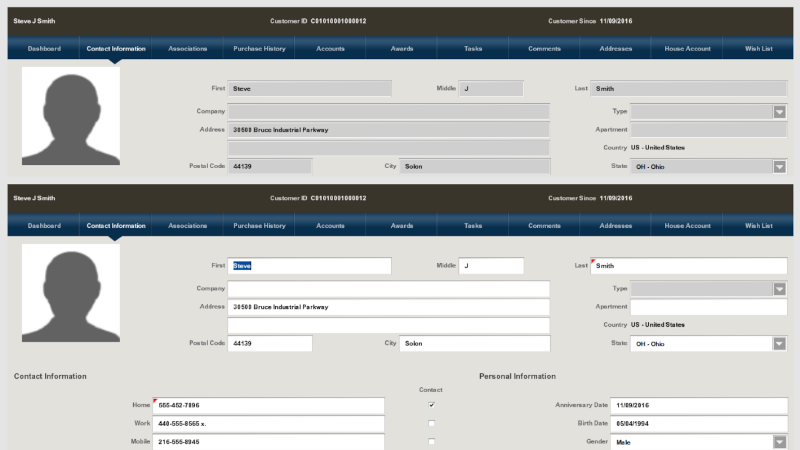Screen dimensions: 800x450
Task: Click the Company field in lower panel
Action: (389, 289)
